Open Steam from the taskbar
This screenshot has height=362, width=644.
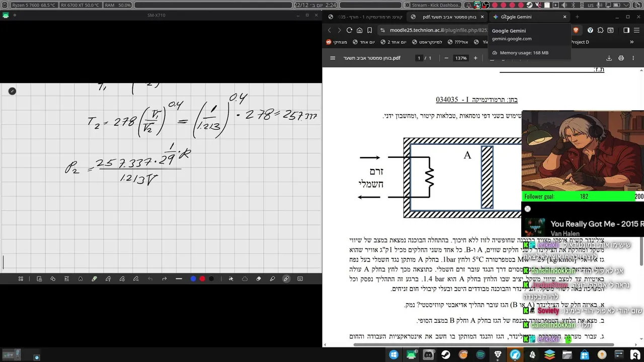[446, 355]
